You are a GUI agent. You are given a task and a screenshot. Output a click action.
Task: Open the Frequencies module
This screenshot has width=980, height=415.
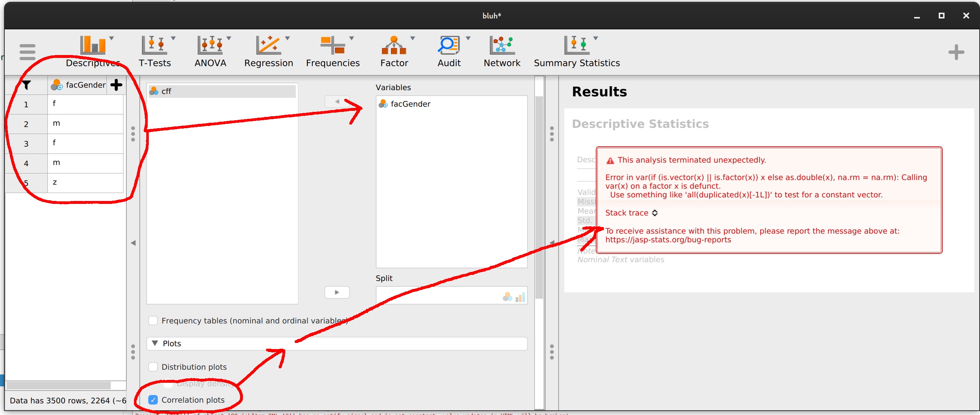coord(332,51)
